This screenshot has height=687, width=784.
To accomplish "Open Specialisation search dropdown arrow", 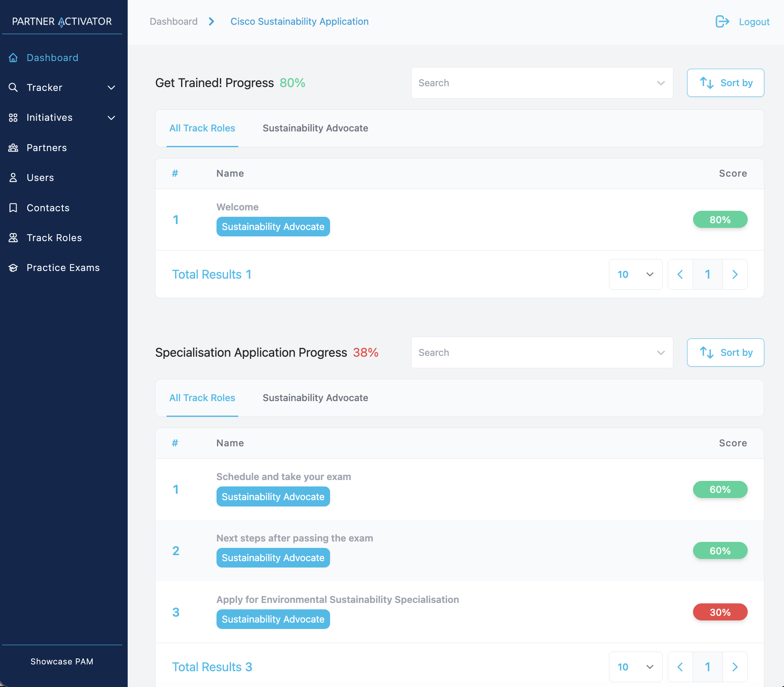I will click(661, 352).
